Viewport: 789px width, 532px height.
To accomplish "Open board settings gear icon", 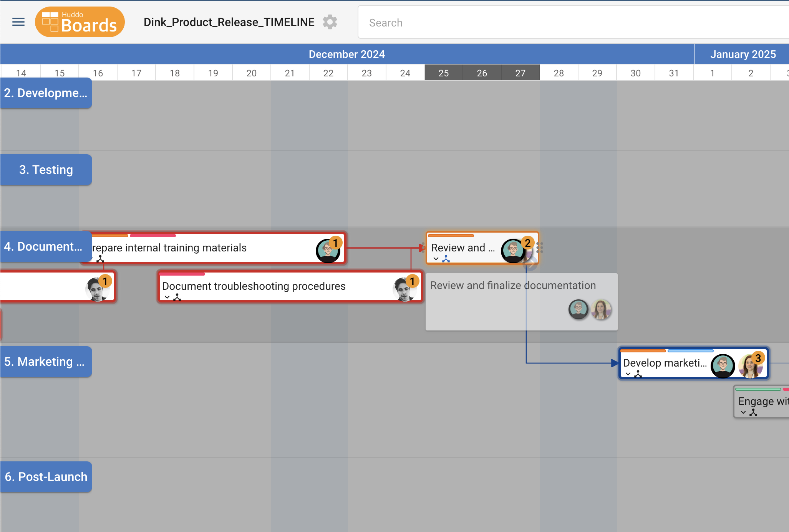I will tap(330, 22).
